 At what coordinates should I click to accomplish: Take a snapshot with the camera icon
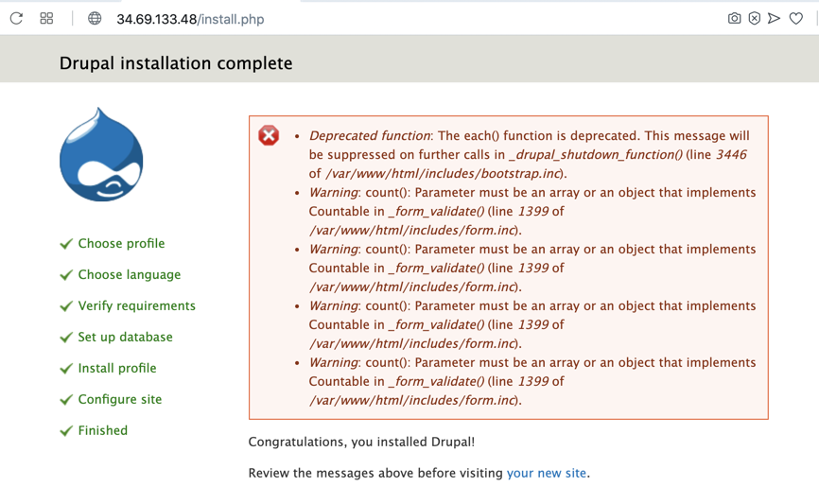(x=734, y=18)
